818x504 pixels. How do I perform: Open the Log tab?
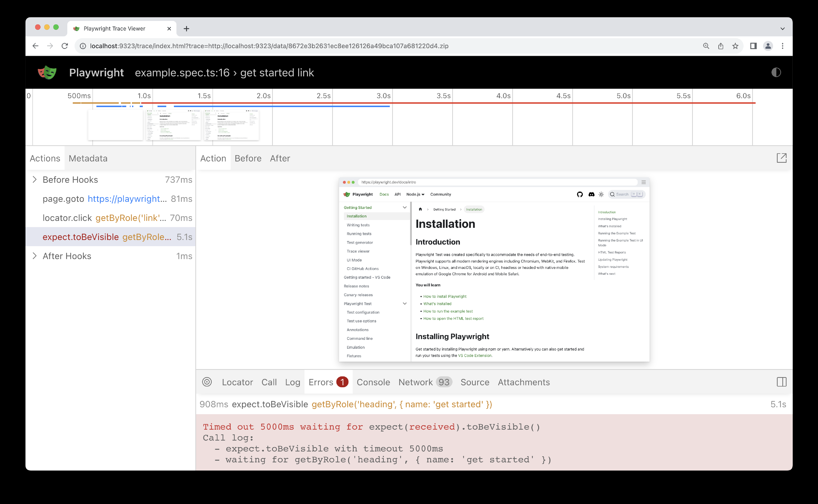pos(292,382)
